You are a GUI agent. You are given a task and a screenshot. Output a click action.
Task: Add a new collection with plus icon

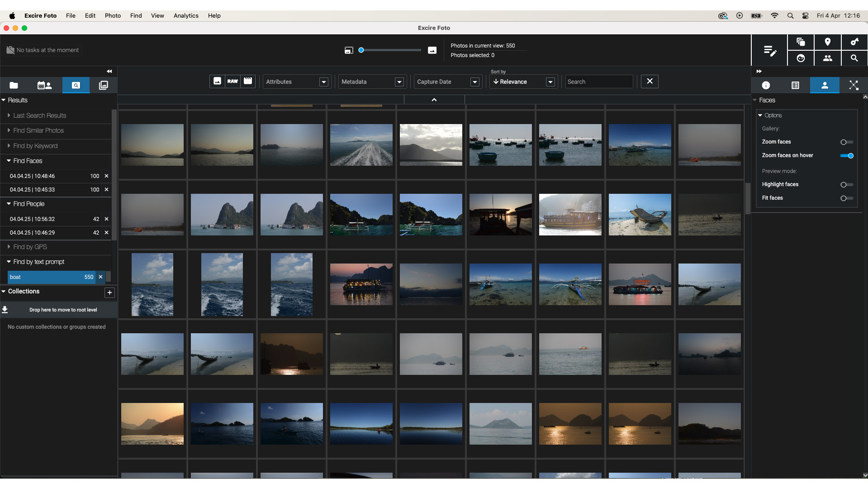click(x=109, y=292)
